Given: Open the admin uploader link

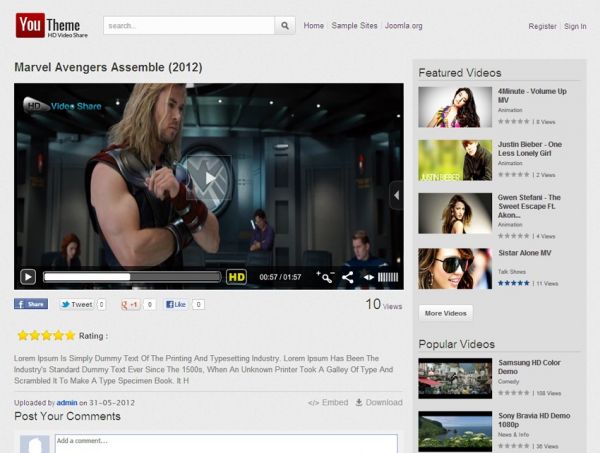Looking at the screenshot, I should pyautogui.click(x=67, y=402).
